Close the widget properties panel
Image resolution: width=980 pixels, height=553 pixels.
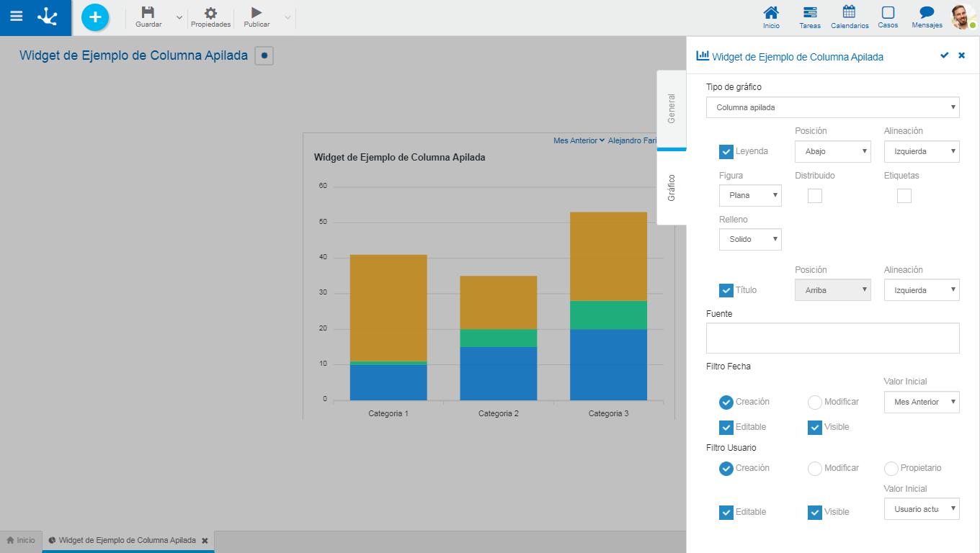pos(961,55)
